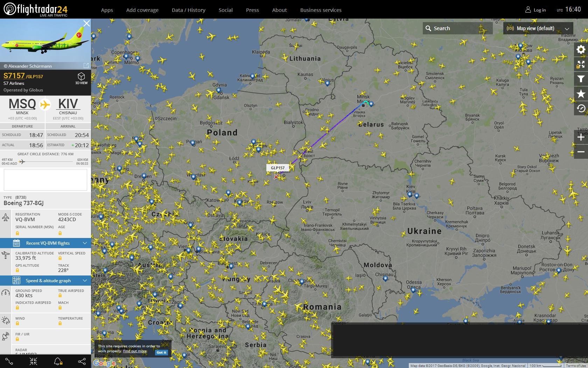Click the fullscreen expand icon
Screen dimensions: 588x368
pyautogui.click(x=581, y=64)
